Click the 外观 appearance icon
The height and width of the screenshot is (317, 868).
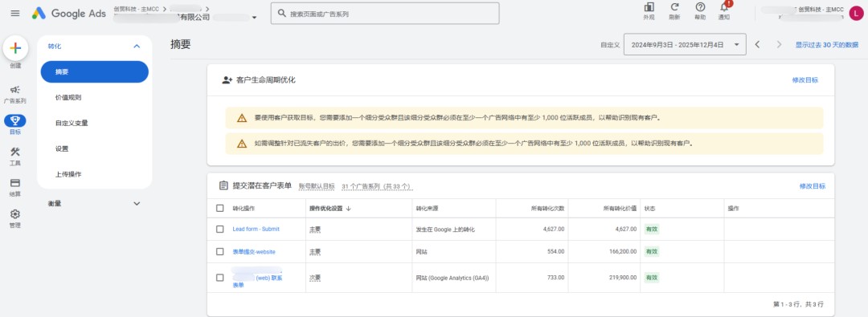[x=649, y=7]
